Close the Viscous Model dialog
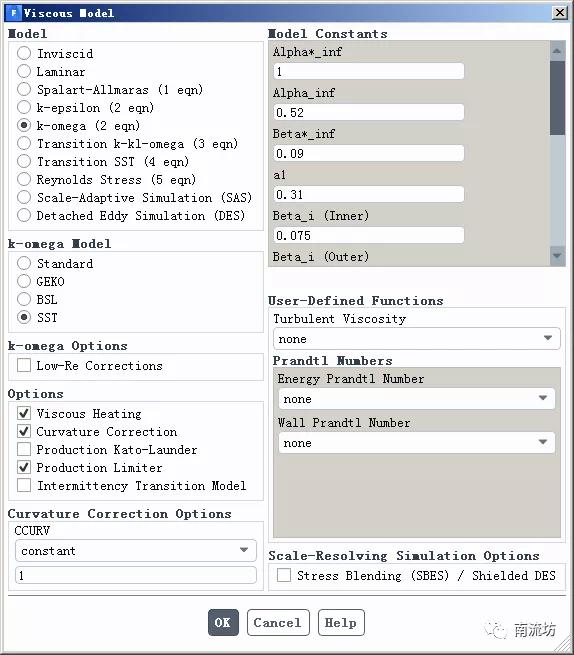574x655 pixels. 560,13
